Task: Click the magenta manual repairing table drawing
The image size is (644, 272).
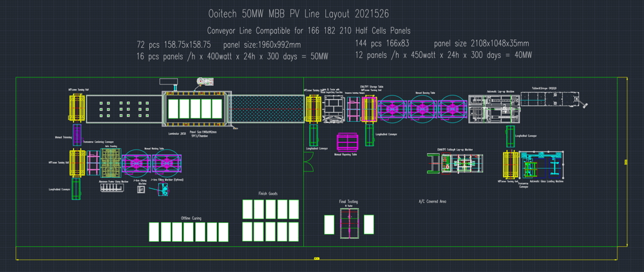Action: pos(348,142)
